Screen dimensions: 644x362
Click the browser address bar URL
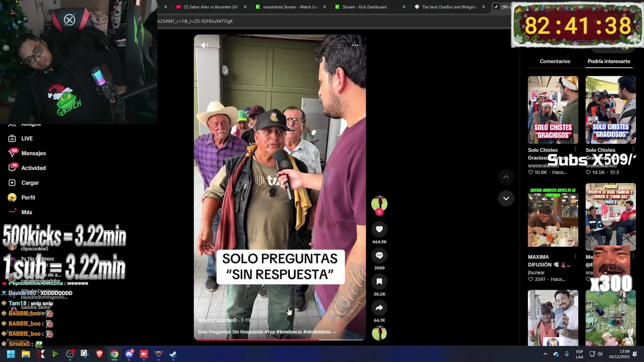pos(195,21)
